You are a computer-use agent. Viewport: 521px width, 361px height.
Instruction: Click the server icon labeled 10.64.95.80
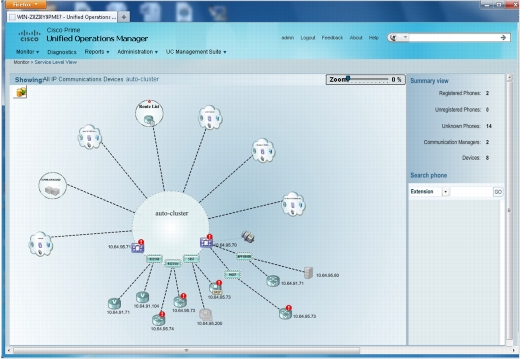[x=308, y=273]
